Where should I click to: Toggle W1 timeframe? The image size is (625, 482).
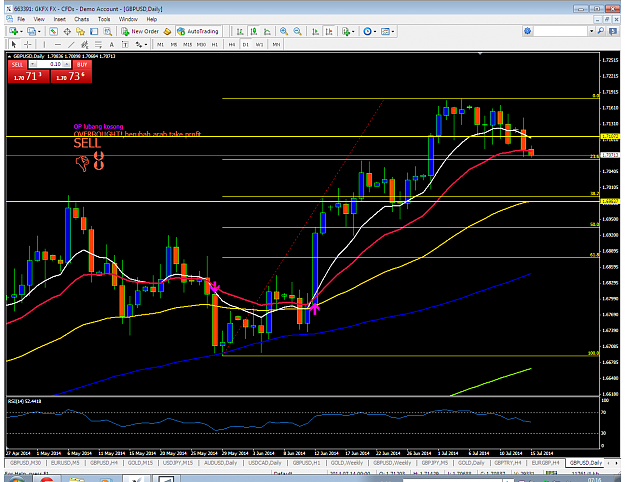pos(259,45)
